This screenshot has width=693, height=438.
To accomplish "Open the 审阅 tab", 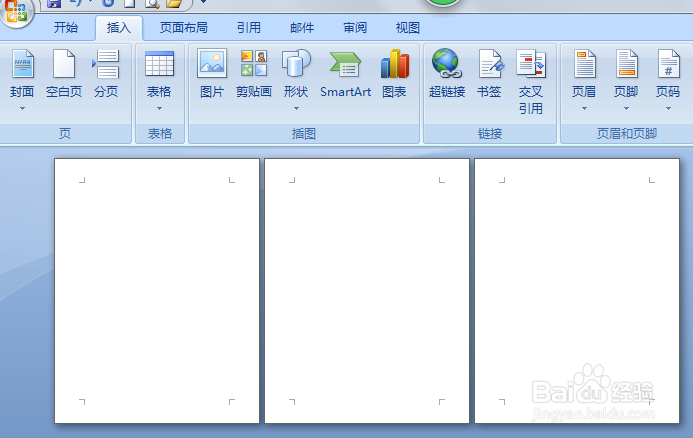I will click(355, 28).
